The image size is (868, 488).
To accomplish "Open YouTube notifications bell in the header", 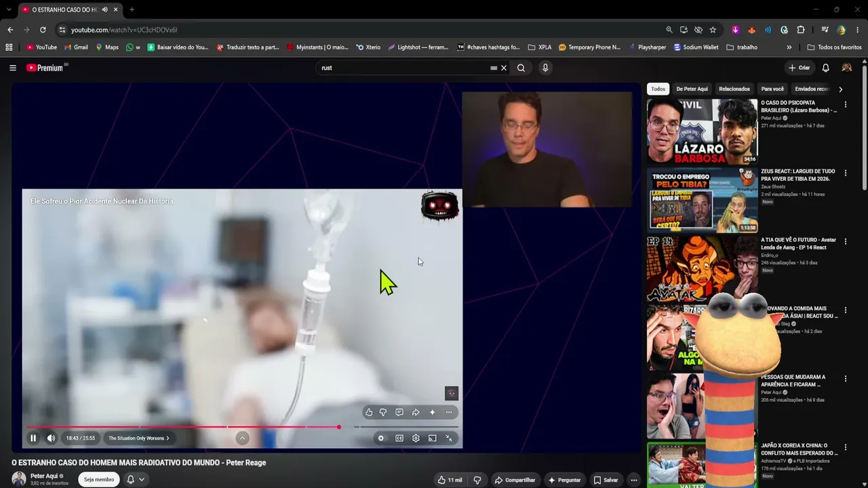I will point(825,68).
